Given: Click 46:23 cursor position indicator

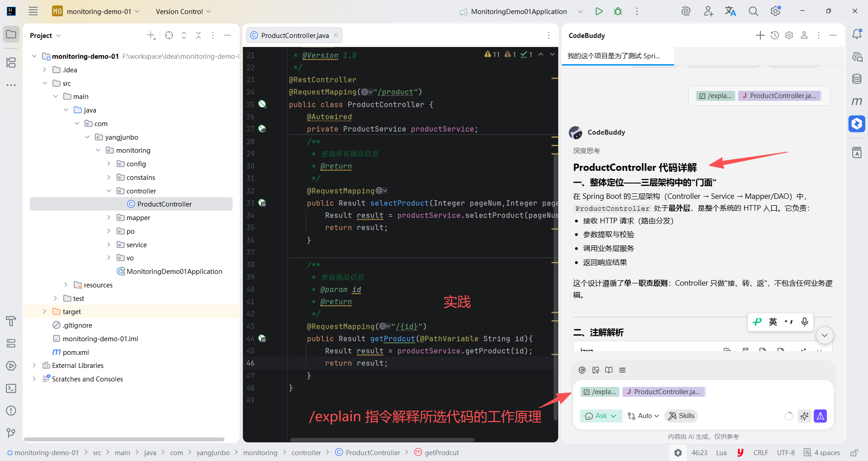Looking at the screenshot, I should (699, 452).
